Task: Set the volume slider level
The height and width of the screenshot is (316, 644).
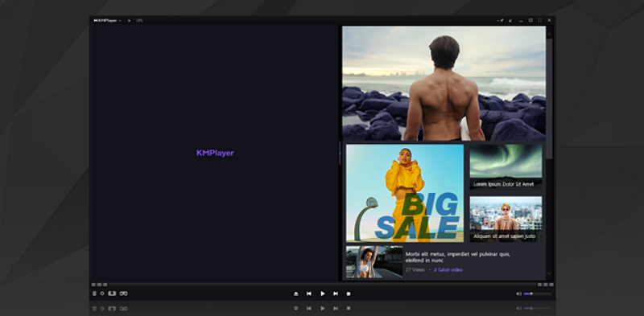Action: pos(538,293)
